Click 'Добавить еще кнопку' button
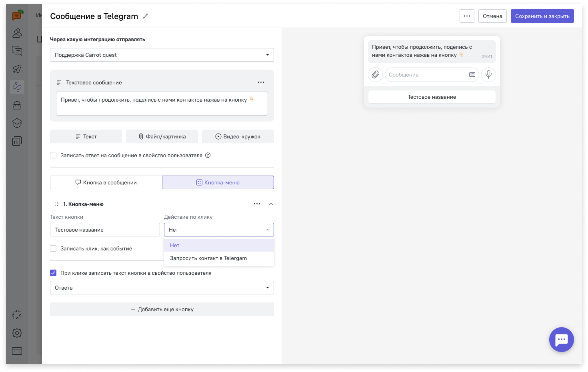588x372 pixels. [162, 309]
